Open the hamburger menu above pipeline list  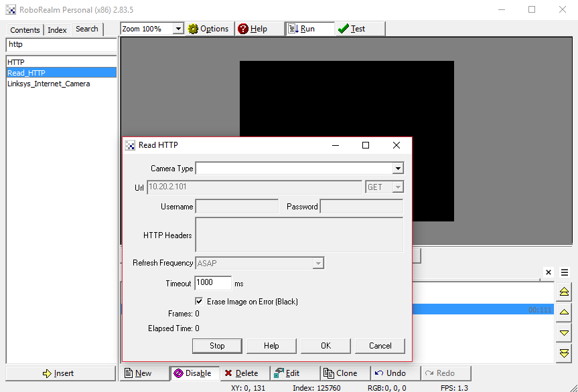pyautogui.click(x=565, y=272)
